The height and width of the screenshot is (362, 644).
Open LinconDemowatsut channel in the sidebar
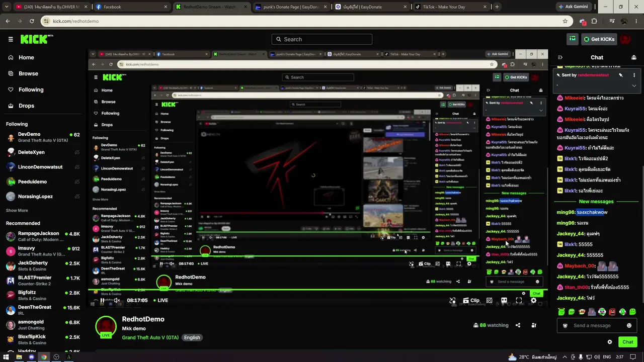pos(43,167)
